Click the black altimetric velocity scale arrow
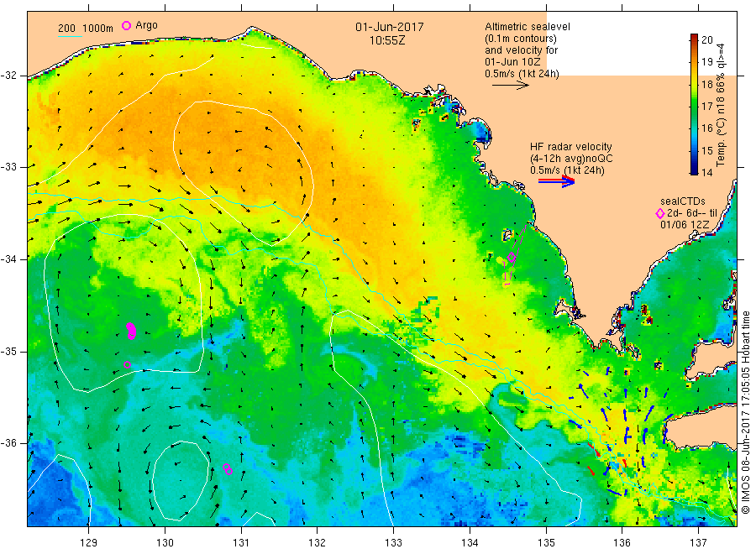The width and height of the screenshot is (756, 554). tap(510, 86)
